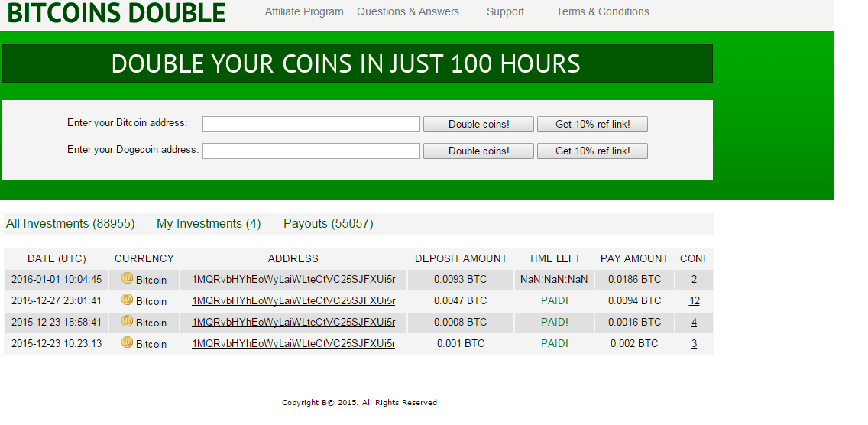This screenshot has width=868, height=425.
Task: Click the CURRENCY column header
Action: (144, 259)
